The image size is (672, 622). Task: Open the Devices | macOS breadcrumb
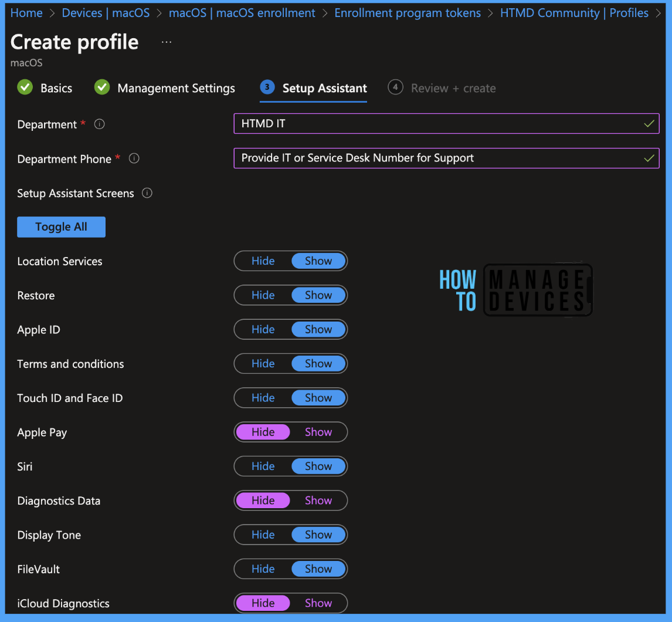tap(106, 13)
